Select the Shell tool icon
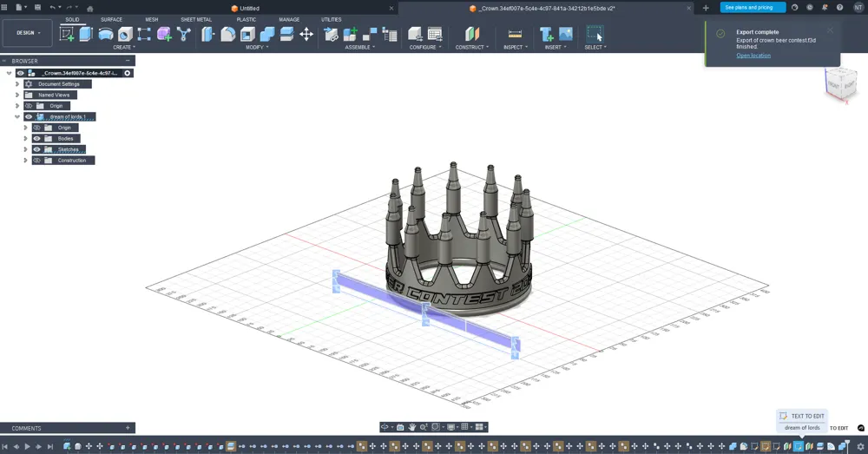The width and height of the screenshot is (868, 454). pyautogui.click(x=247, y=35)
